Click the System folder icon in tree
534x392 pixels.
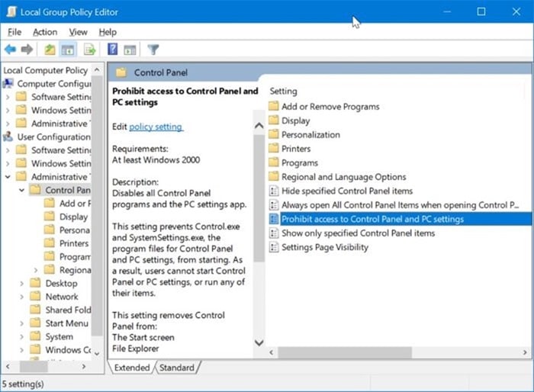(x=35, y=336)
